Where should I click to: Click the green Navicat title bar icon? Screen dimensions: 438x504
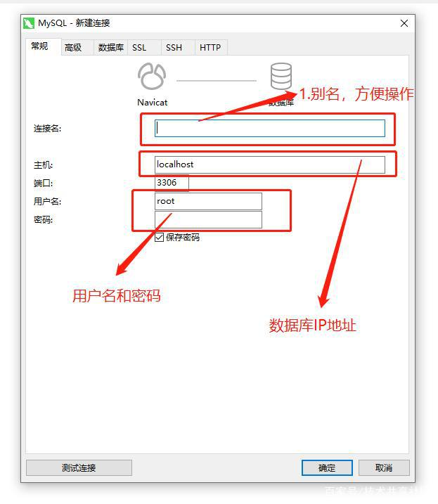coord(29,23)
